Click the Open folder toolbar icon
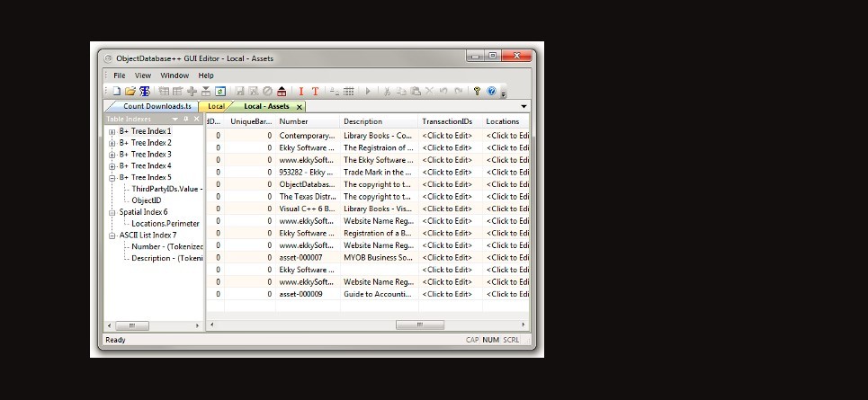The image size is (868, 400). coord(130,91)
